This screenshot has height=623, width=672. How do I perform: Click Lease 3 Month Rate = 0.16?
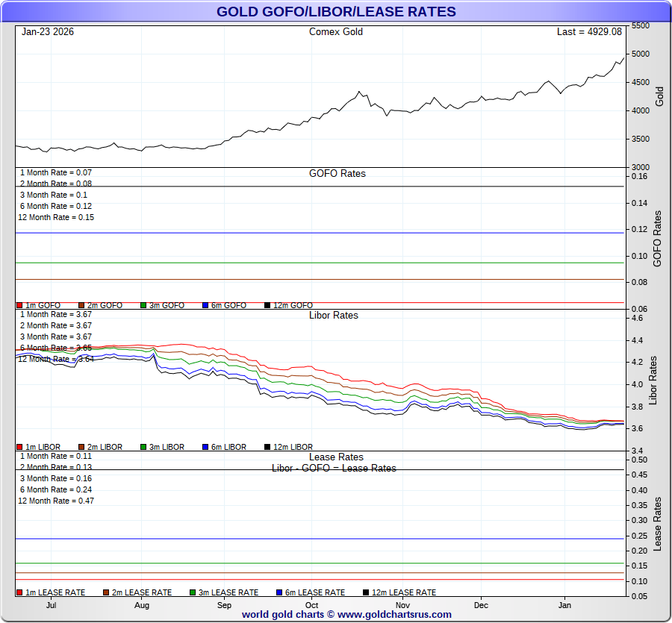coord(56,478)
